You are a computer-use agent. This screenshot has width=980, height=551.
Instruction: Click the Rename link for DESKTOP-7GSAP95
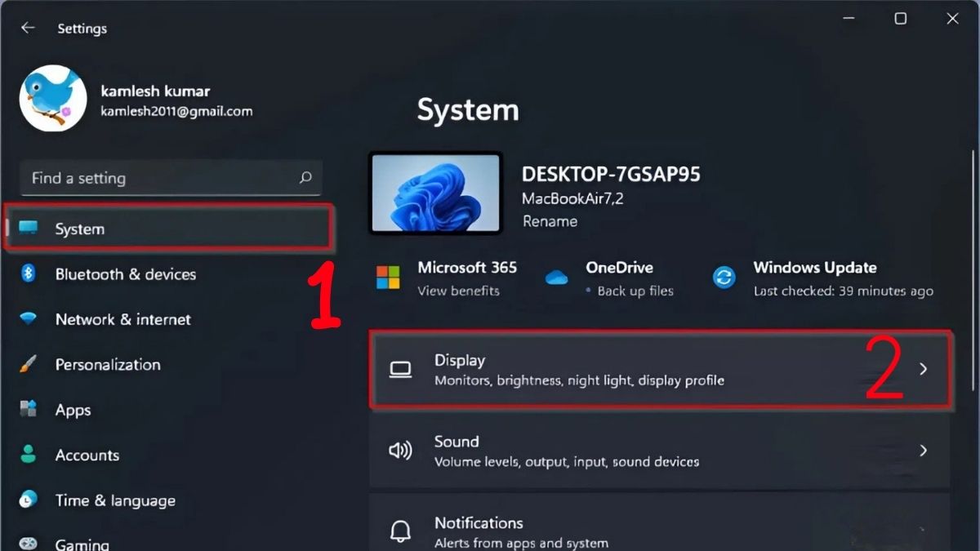point(549,221)
